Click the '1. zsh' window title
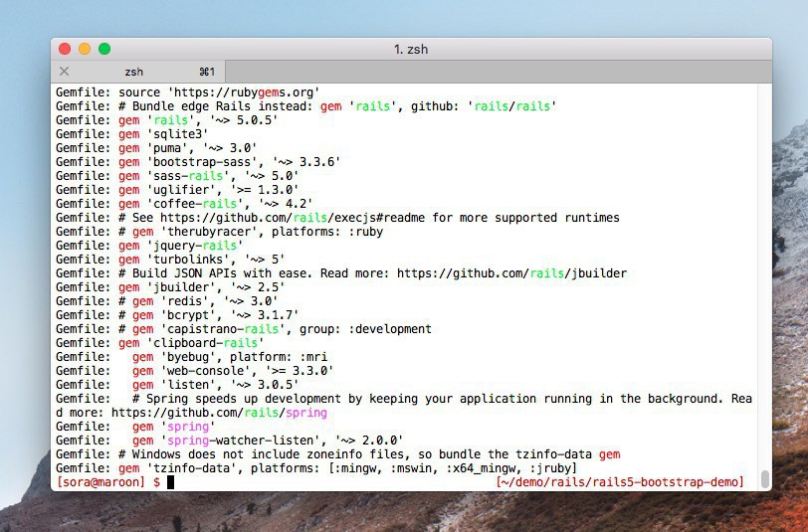 click(411, 49)
